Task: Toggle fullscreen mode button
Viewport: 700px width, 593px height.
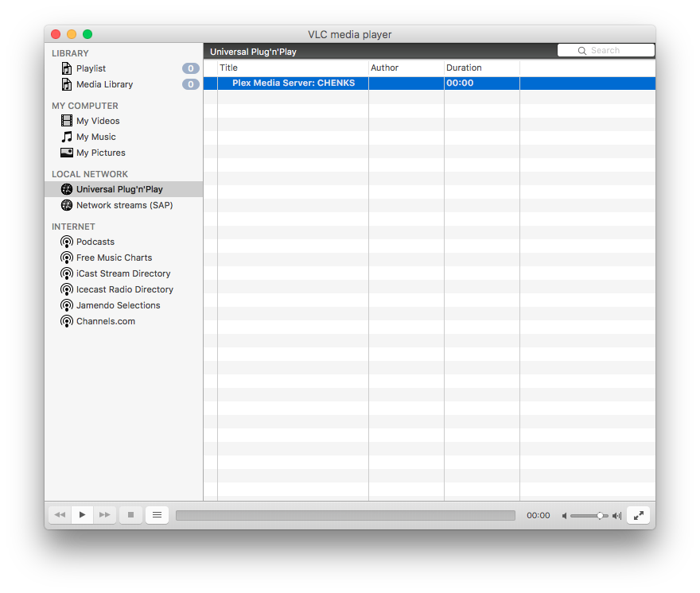Action: (638, 515)
